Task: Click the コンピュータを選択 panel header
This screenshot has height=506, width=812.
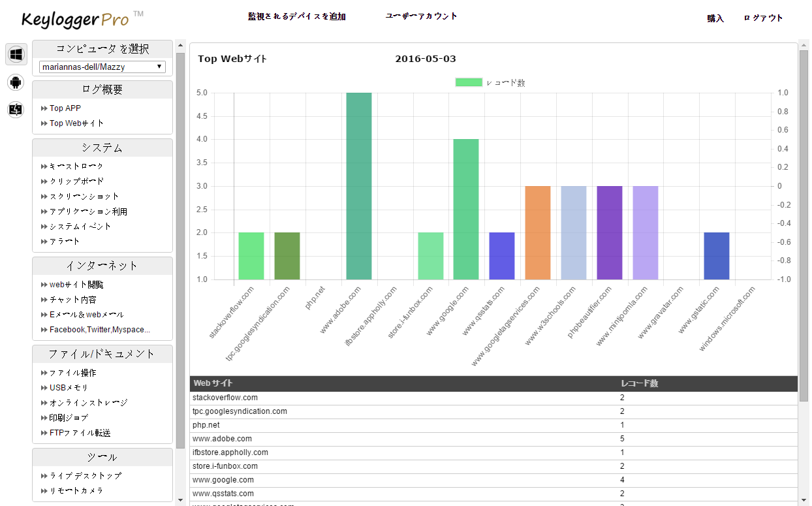Action: [102, 49]
